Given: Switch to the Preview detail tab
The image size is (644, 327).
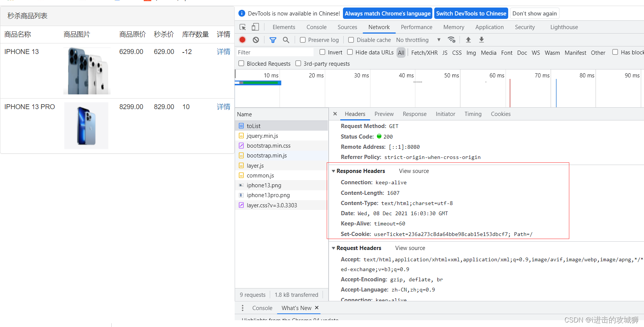Looking at the screenshot, I should (384, 114).
